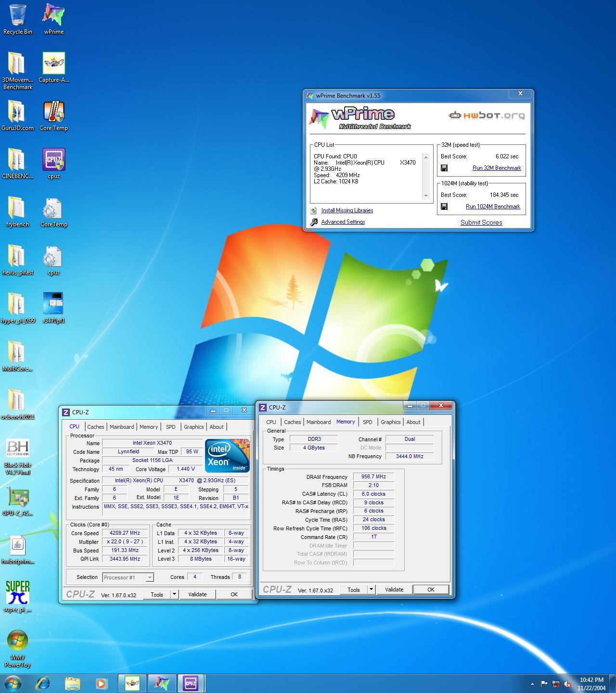Click Validate in left CPU-Z window
The image size is (616, 693).
(197, 594)
